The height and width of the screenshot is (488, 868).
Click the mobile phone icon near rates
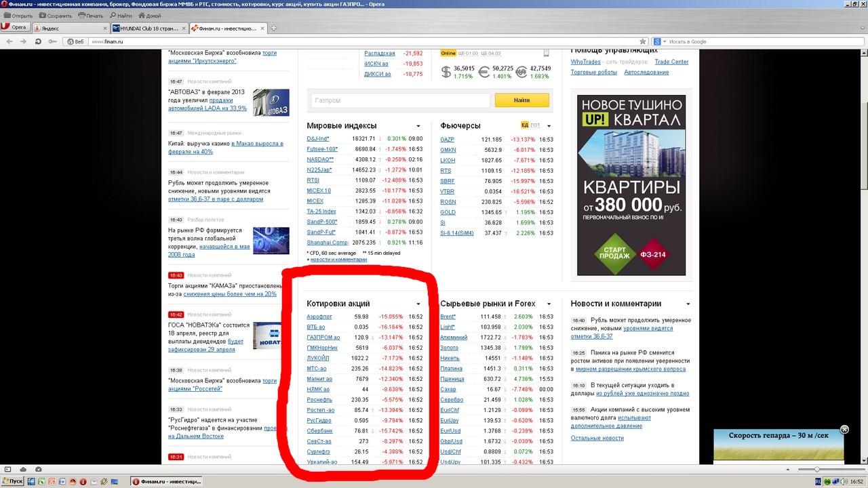tap(546, 53)
